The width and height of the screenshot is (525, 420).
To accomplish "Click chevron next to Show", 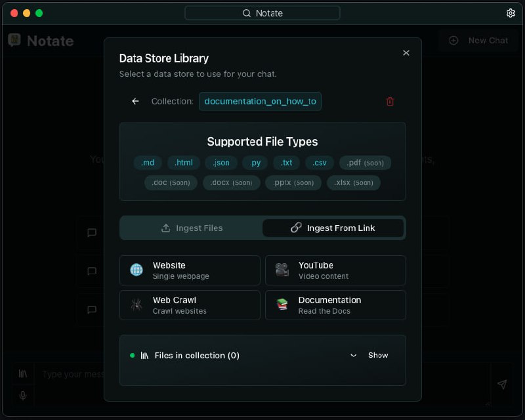I will click(354, 356).
